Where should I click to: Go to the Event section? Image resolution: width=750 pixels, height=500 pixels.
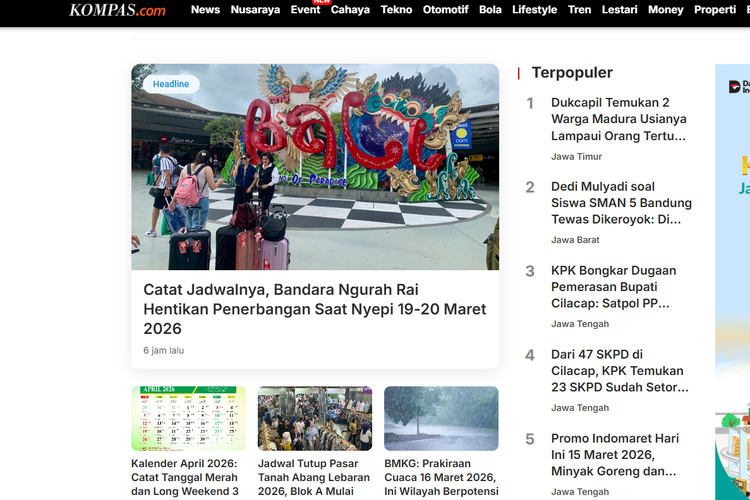tap(305, 10)
